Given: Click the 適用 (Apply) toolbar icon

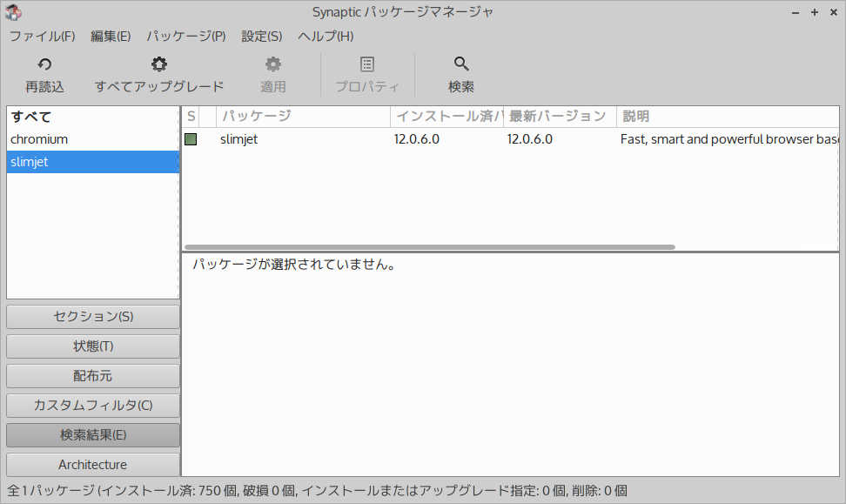Looking at the screenshot, I should [x=273, y=64].
